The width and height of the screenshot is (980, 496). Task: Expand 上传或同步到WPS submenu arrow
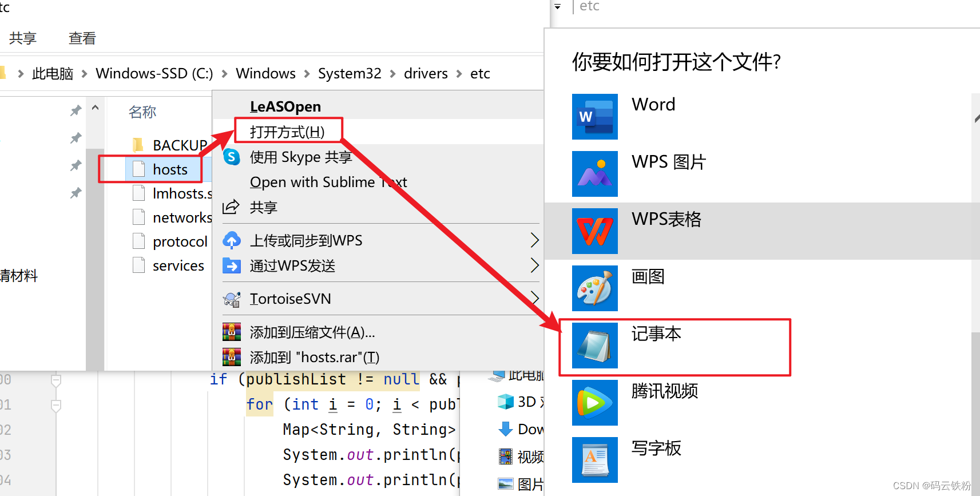(534, 240)
